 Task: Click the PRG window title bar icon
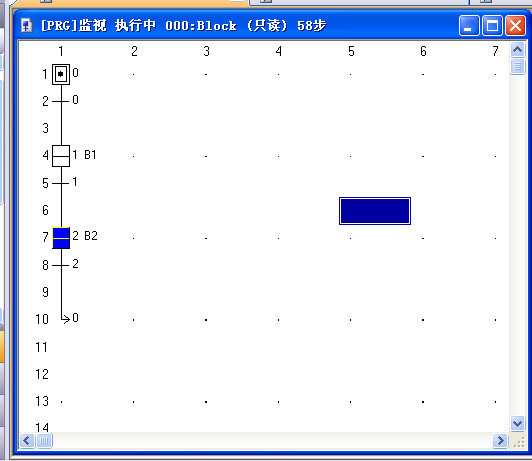click(26, 25)
